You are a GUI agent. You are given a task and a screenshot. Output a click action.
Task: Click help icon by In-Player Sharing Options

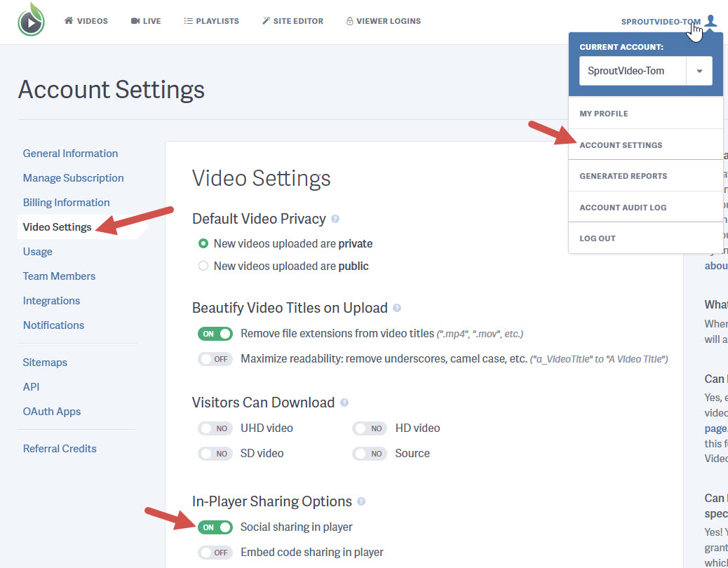coord(361,501)
